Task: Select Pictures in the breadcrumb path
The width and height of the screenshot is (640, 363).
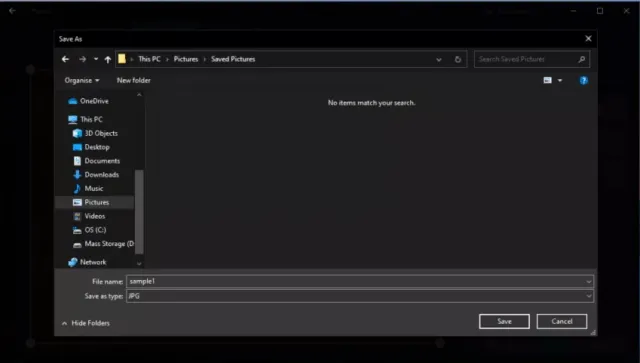Action: point(186,59)
